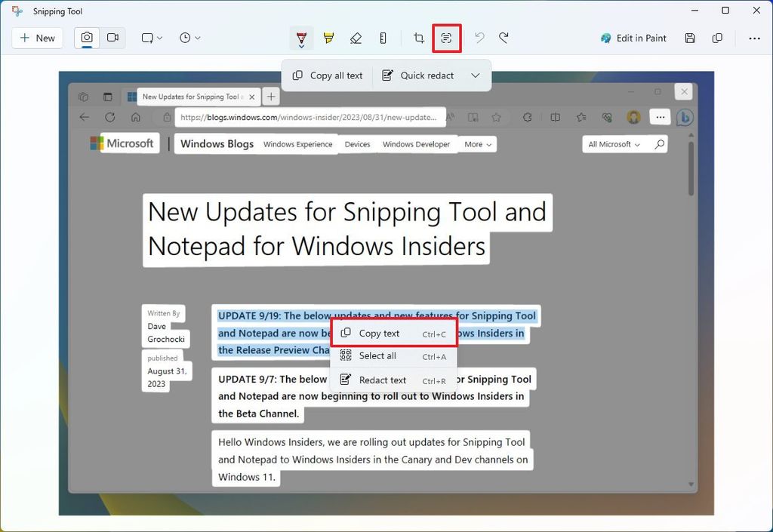This screenshot has height=532, width=773.
Task: Choose Copy text in context menu
Action: tap(394, 334)
